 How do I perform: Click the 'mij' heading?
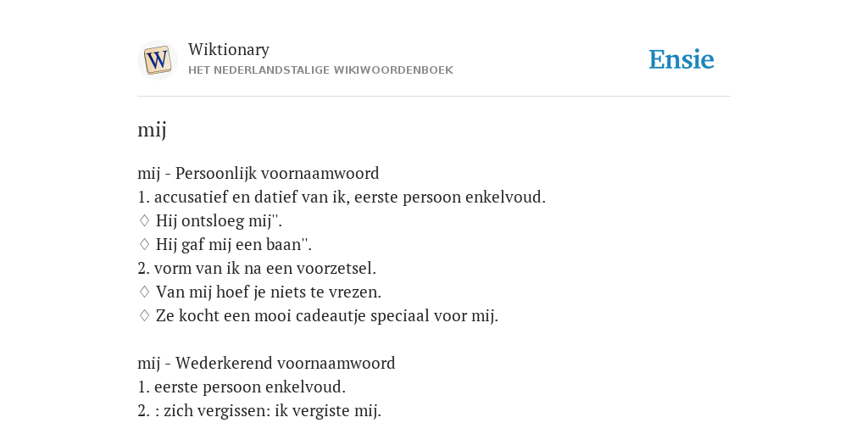point(152,130)
